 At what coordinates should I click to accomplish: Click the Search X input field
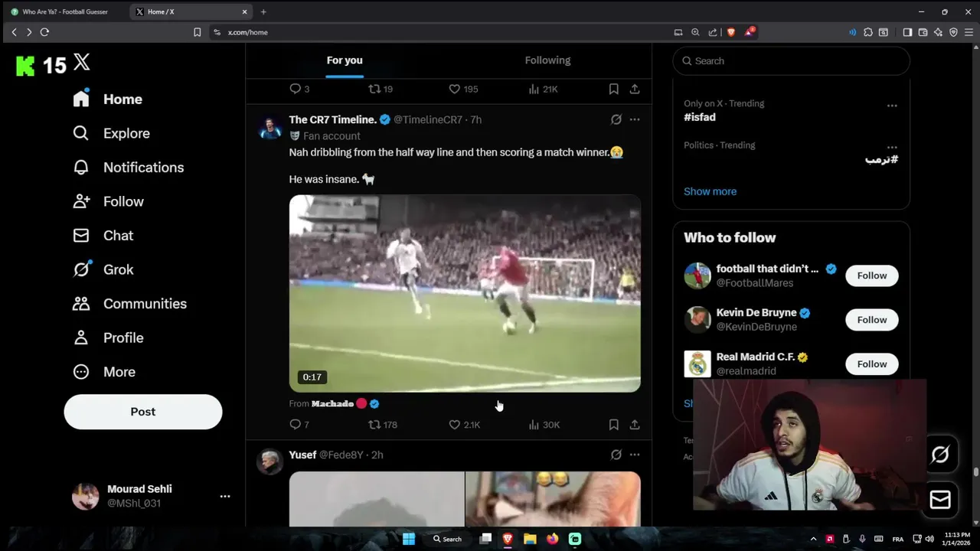792,61
